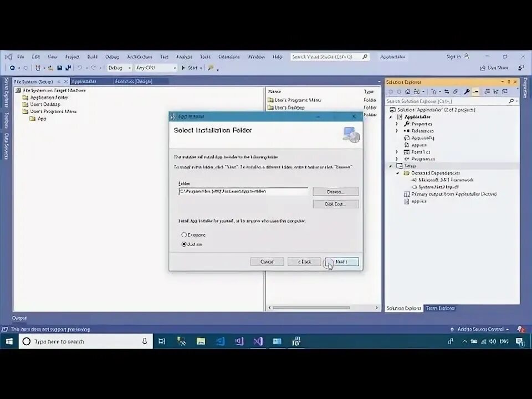Select the App folder under User's Programs Menu
This screenshot has height=399, width=532.
tap(38, 119)
